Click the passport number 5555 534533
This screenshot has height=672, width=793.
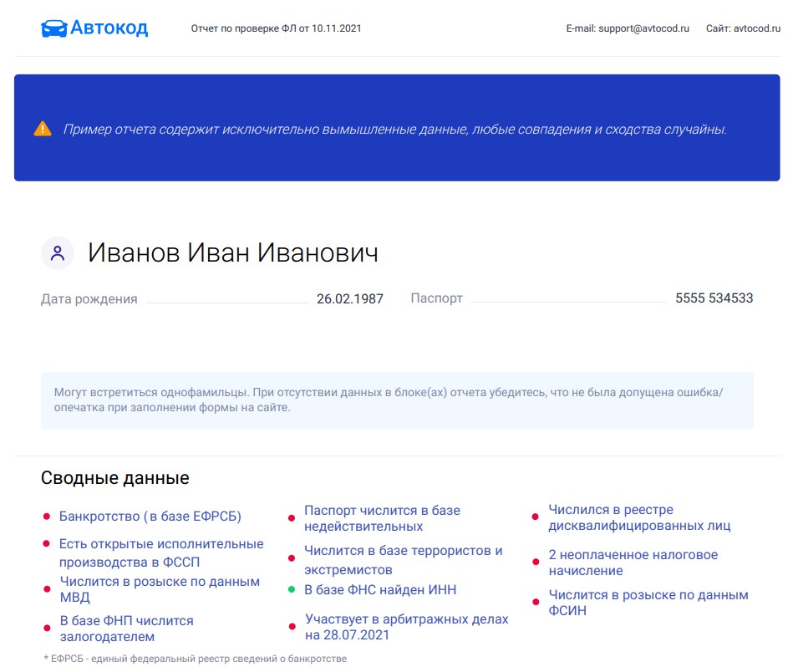point(714,298)
